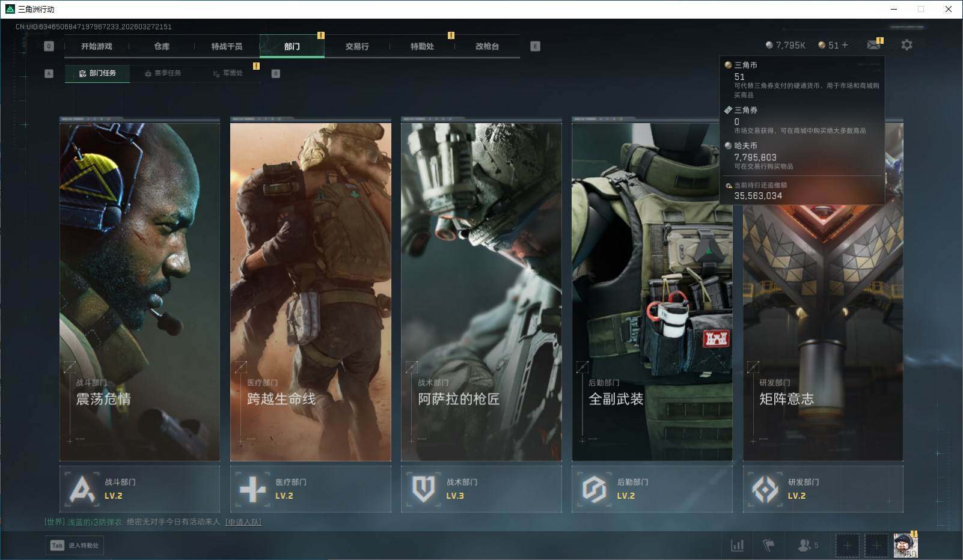Open the mail envelope icon
963x560 pixels.
(x=873, y=45)
